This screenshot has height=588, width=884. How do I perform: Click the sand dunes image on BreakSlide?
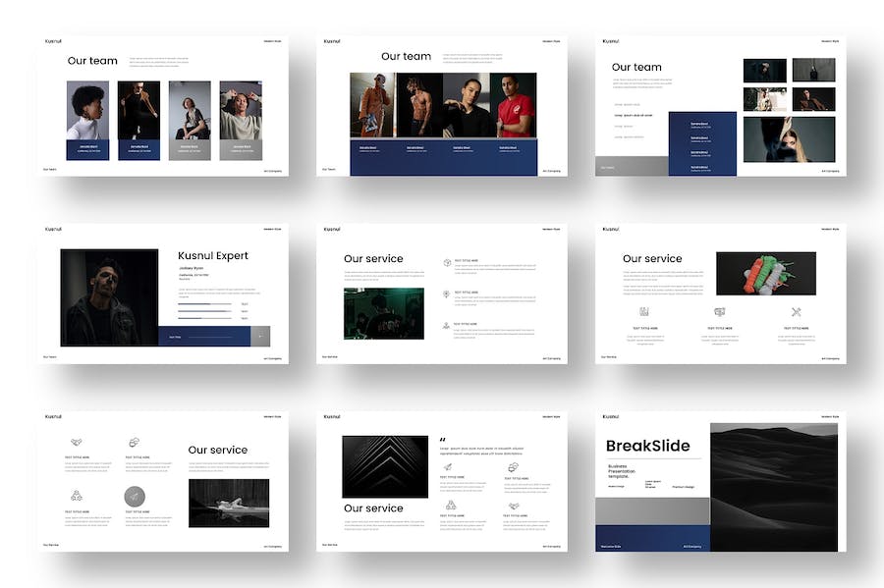click(x=773, y=487)
